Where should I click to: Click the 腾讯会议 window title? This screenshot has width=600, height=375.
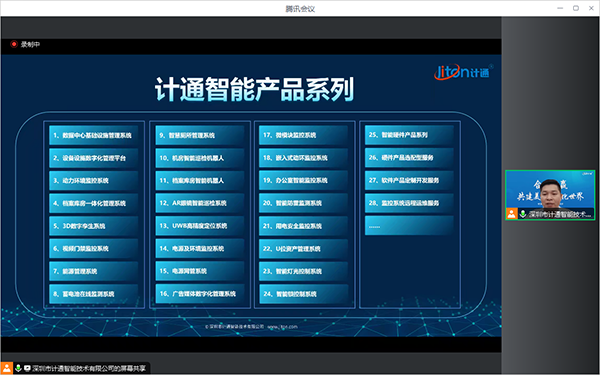pos(300,8)
